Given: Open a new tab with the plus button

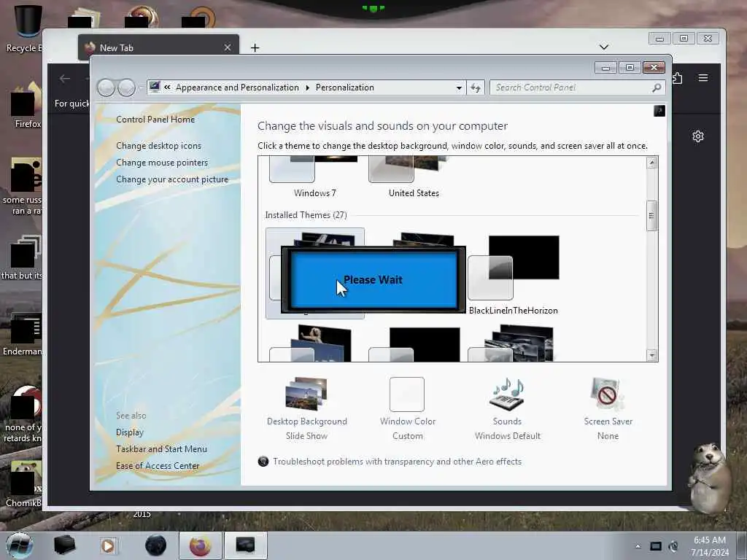Looking at the screenshot, I should click(x=255, y=47).
